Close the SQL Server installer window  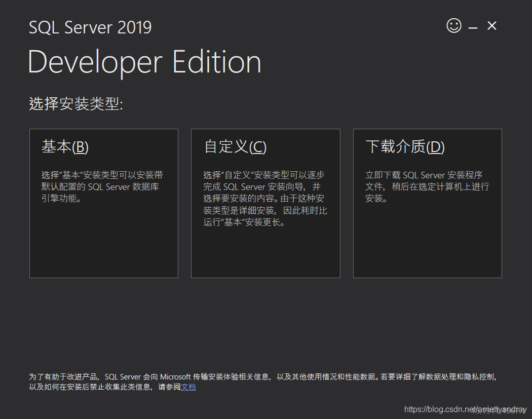coord(491,26)
